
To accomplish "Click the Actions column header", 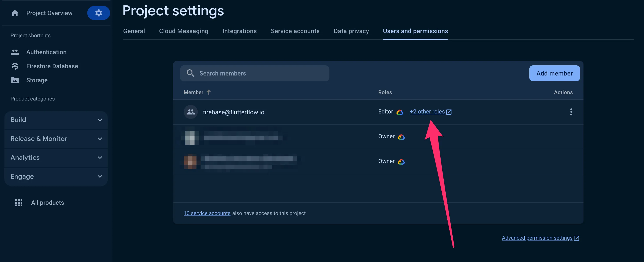I will tap(563, 92).
